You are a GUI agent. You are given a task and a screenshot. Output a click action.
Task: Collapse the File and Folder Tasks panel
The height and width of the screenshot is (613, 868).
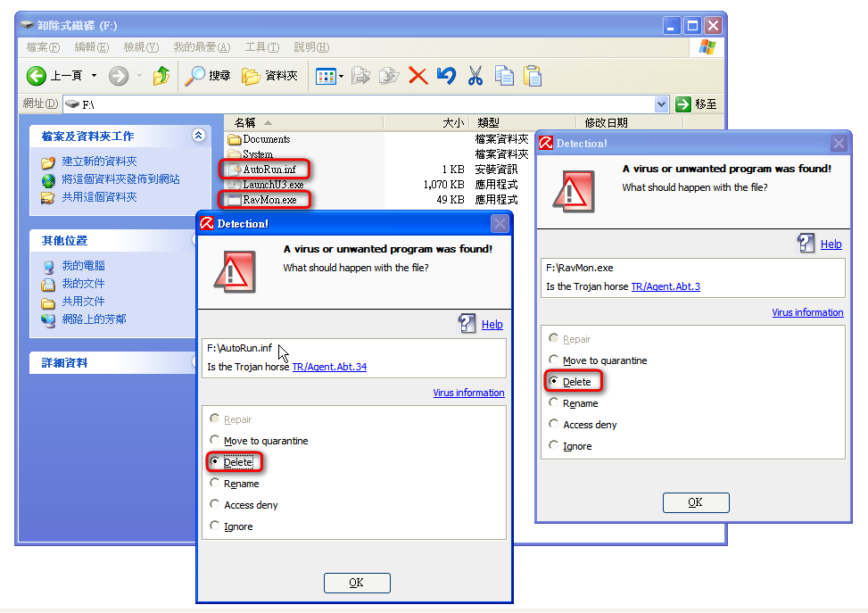pos(199,135)
